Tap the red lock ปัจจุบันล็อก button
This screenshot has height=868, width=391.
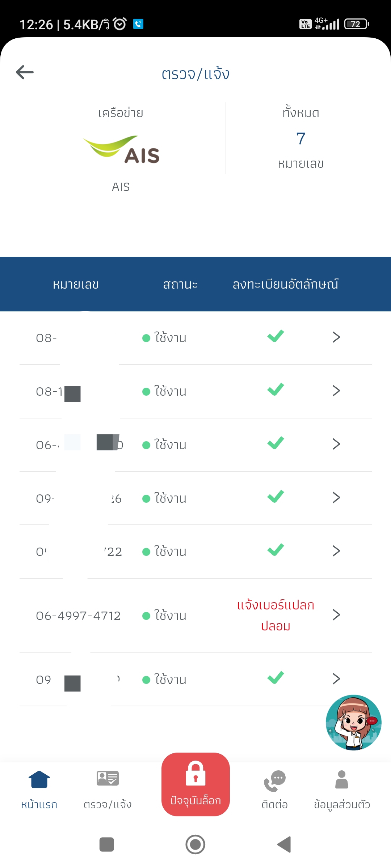coord(195,784)
